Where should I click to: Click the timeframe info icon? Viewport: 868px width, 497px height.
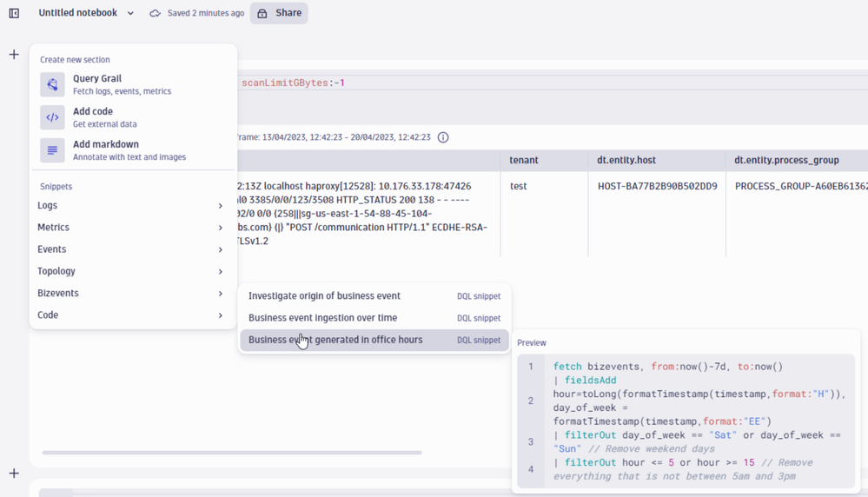(443, 137)
